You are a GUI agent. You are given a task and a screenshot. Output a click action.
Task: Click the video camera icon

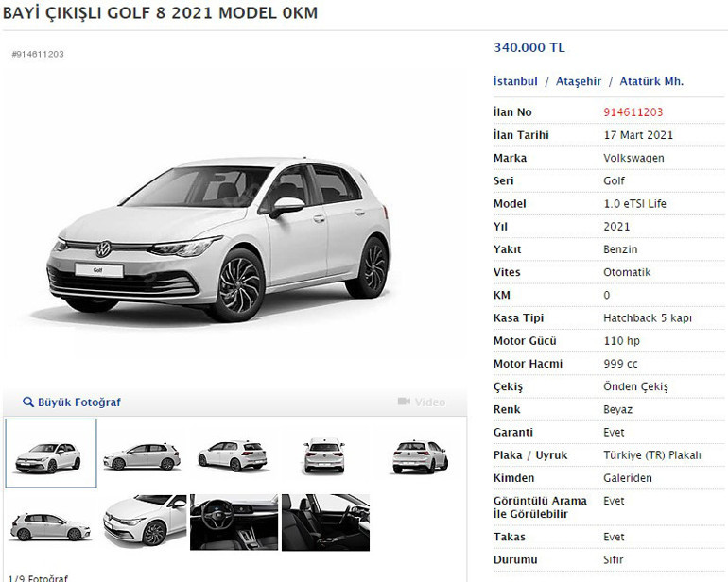click(x=404, y=402)
